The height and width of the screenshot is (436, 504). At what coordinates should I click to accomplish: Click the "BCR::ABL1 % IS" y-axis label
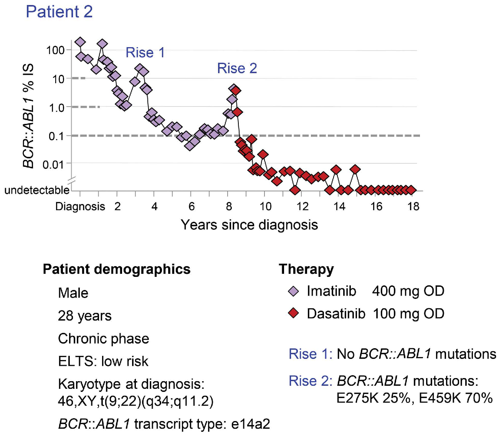point(28,116)
